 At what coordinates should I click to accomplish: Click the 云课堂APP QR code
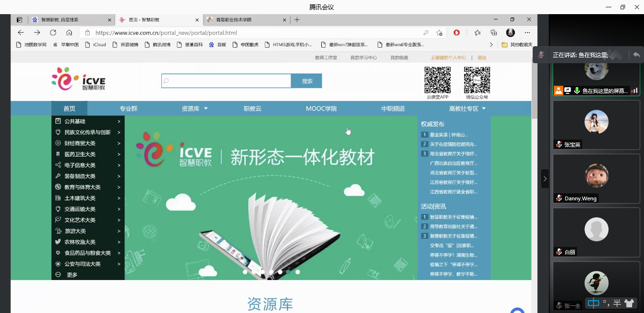(437, 80)
